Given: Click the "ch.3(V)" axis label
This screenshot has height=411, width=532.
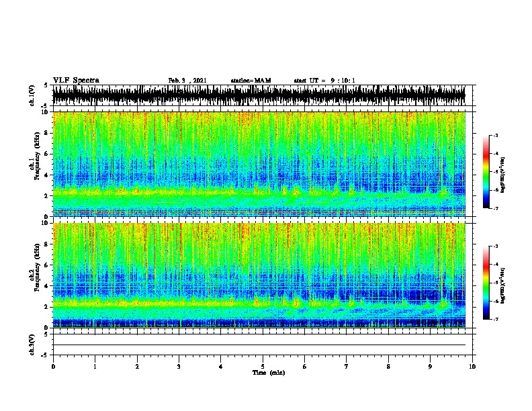Looking at the screenshot, I should tap(32, 345).
